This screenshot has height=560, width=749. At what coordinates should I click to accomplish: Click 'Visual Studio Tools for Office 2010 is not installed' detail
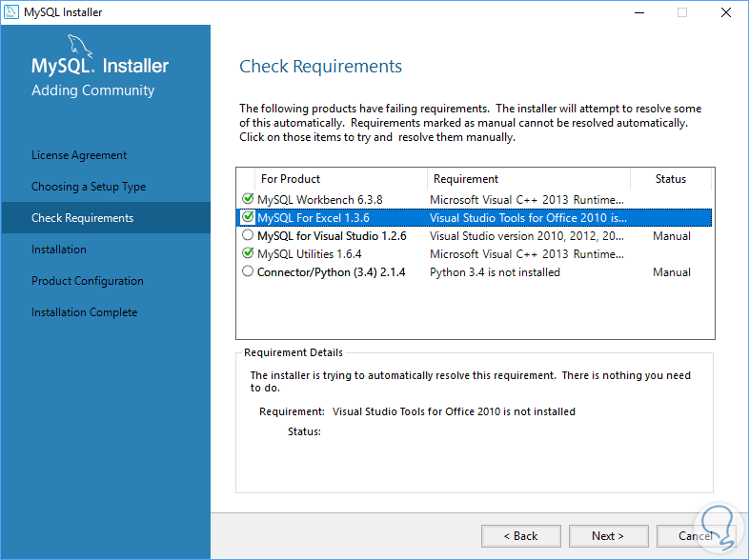(x=454, y=411)
